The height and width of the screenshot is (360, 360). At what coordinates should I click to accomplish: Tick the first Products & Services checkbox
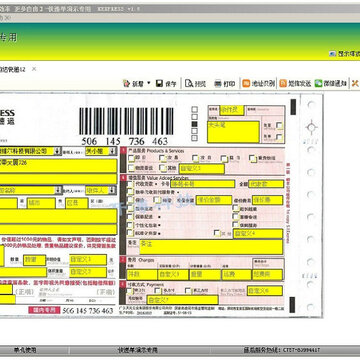point(132,158)
